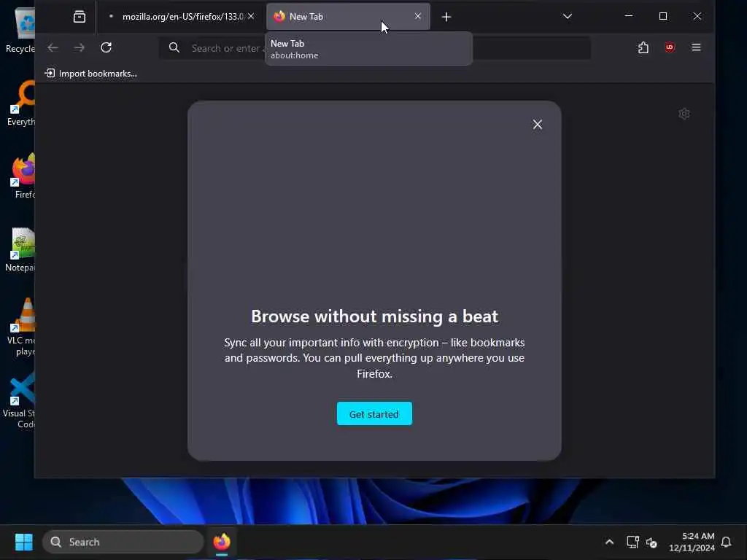Screen dimensions: 747x560
Task: Go back one page
Action: (53, 47)
